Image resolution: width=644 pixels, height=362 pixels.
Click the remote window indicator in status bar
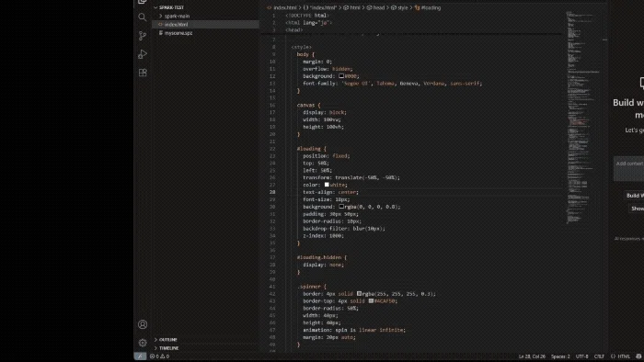140,356
